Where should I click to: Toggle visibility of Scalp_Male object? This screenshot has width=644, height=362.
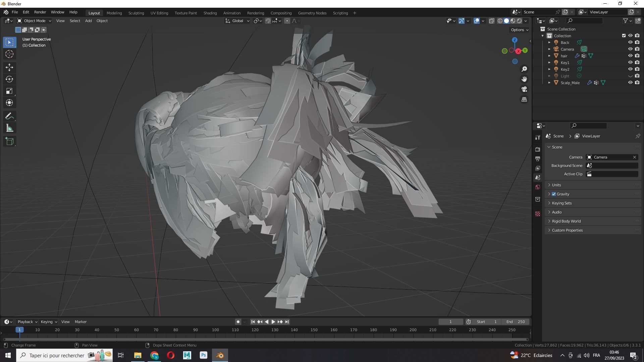630,82
